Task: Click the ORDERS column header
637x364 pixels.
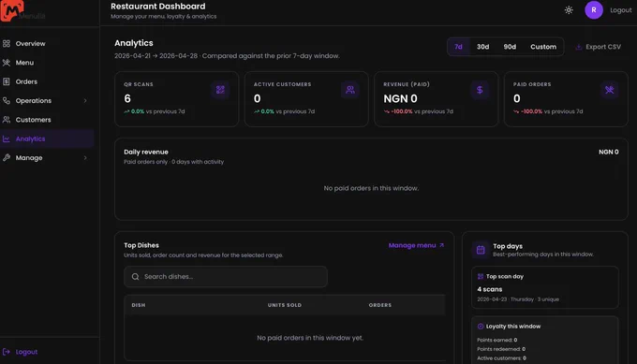Action: coord(379,305)
